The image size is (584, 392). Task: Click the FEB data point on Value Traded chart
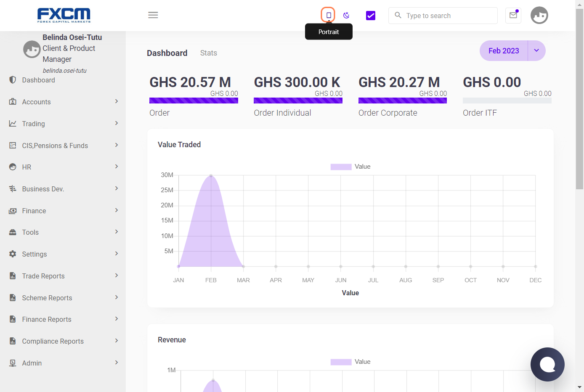211,176
